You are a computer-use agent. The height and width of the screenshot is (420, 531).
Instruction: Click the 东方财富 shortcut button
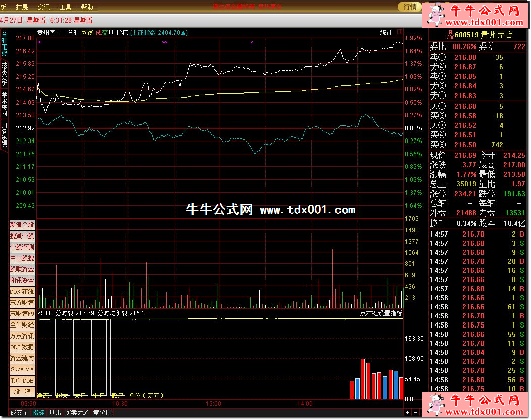(22, 302)
